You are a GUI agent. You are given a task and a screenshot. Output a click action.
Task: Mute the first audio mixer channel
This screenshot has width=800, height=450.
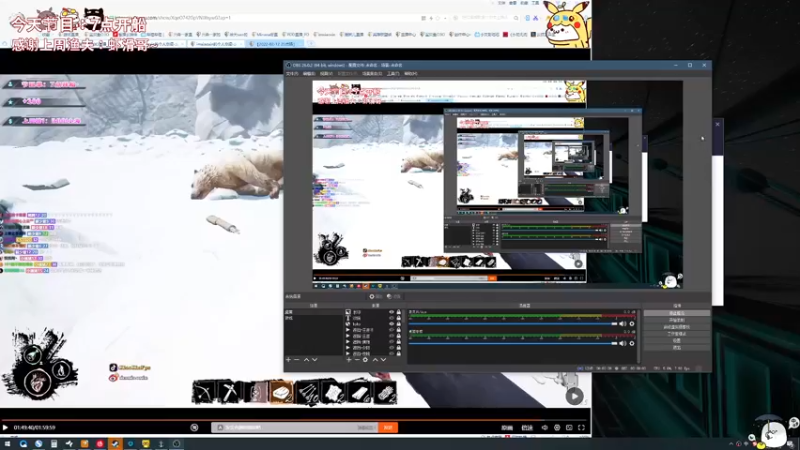[623, 323]
